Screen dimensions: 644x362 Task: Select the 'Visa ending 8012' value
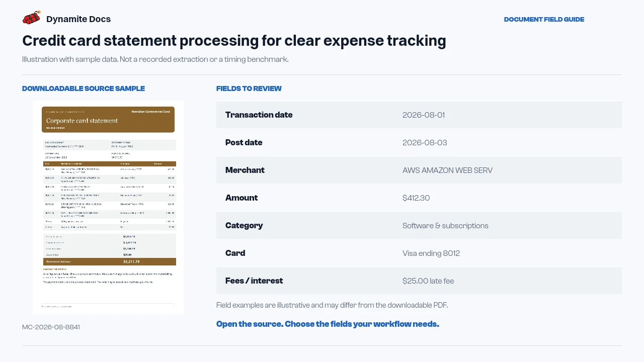(x=431, y=253)
